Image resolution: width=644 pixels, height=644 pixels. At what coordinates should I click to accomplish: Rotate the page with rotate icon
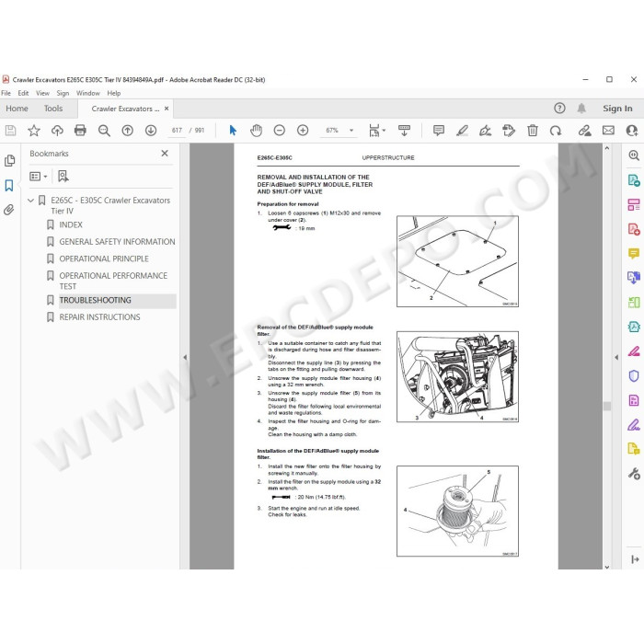click(x=556, y=131)
